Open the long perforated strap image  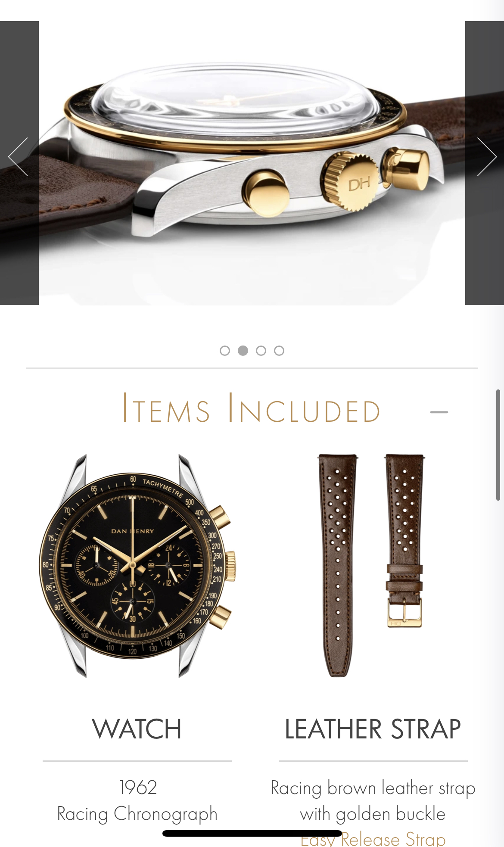[x=338, y=565]
